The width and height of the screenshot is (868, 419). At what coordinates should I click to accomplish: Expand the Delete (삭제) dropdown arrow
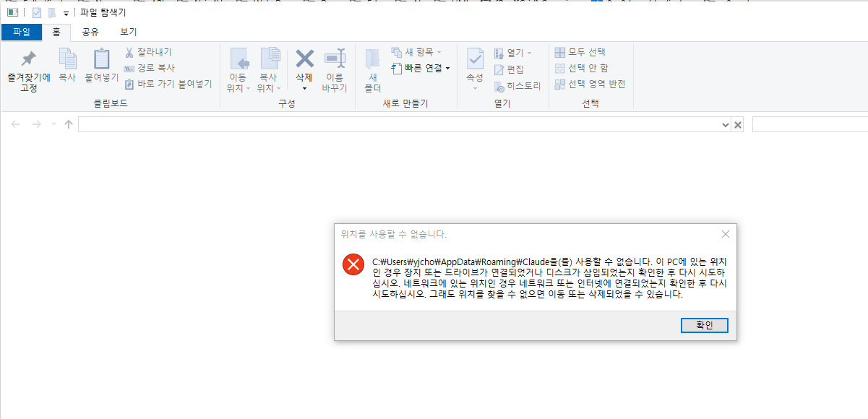(x=304, y=88)
